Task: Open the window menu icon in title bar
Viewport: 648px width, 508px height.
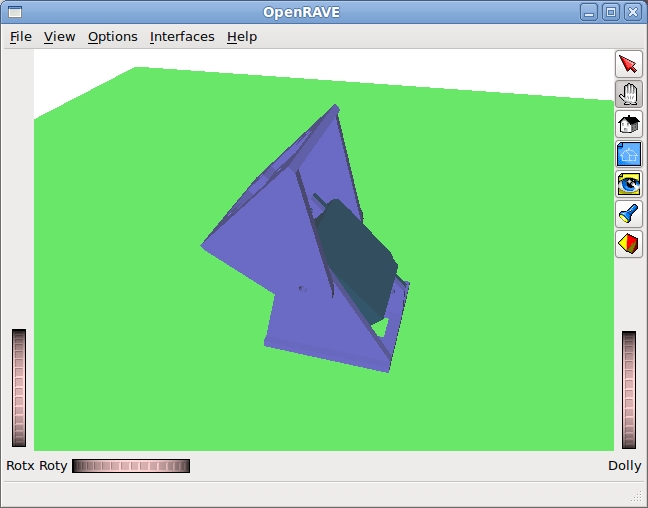Action: [x=14, y=12]
